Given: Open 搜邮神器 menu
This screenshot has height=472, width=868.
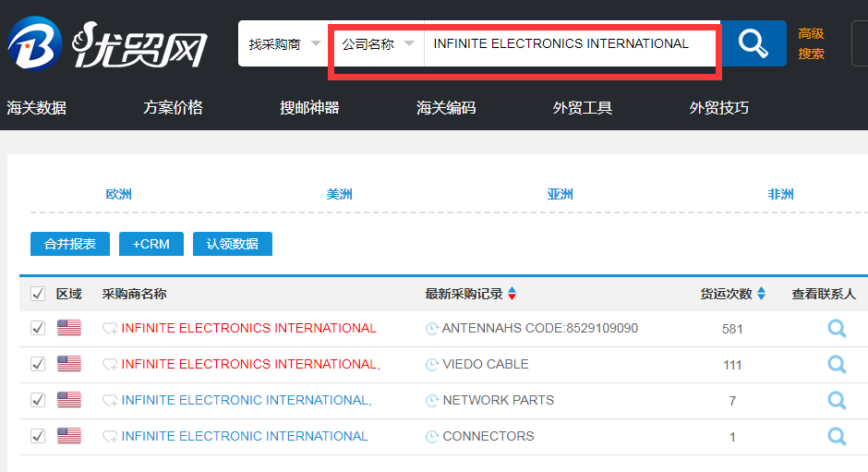Looking at the screenshot, I should pyautogui.click(x=309, y=107).
